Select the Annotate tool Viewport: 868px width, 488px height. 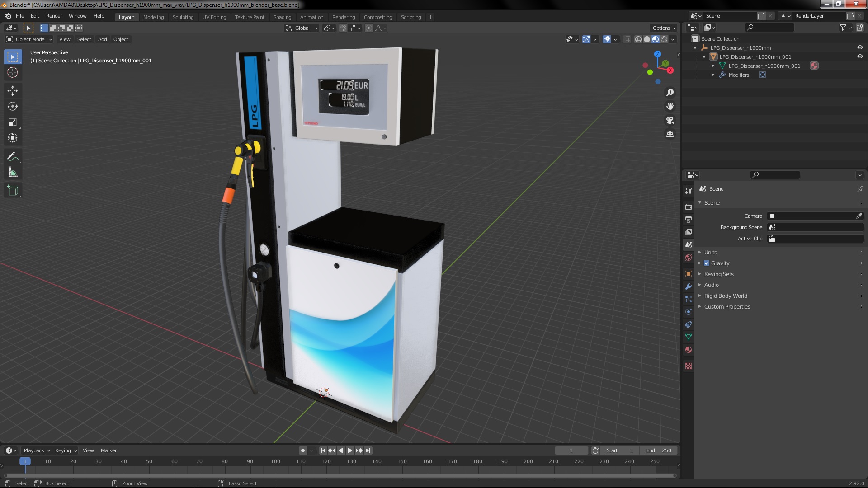pos(13,157)
